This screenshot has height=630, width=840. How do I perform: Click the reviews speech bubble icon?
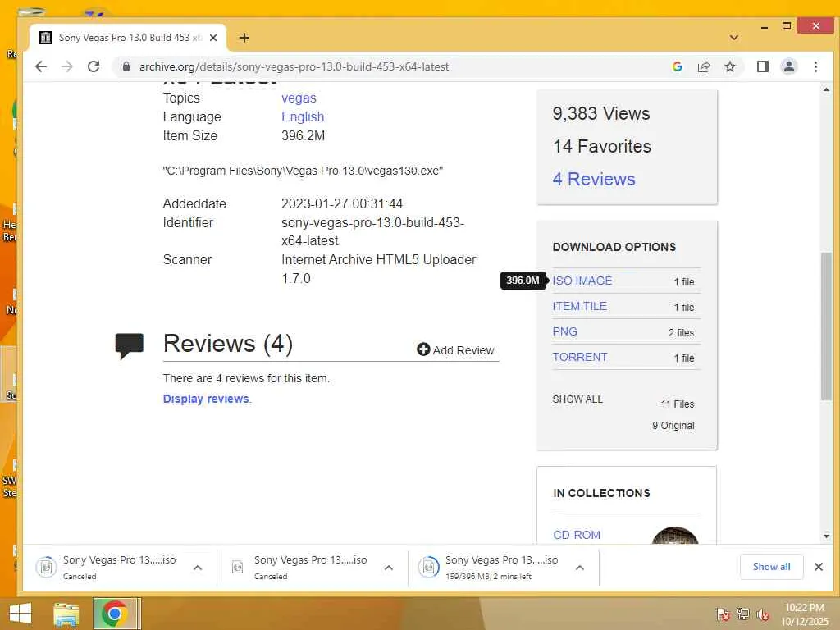point(129,345)
